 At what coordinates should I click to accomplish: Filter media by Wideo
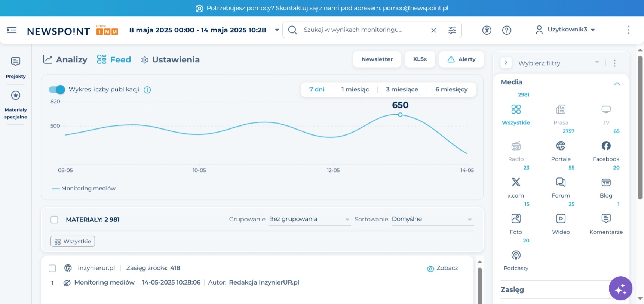click(x=561, y=224)
